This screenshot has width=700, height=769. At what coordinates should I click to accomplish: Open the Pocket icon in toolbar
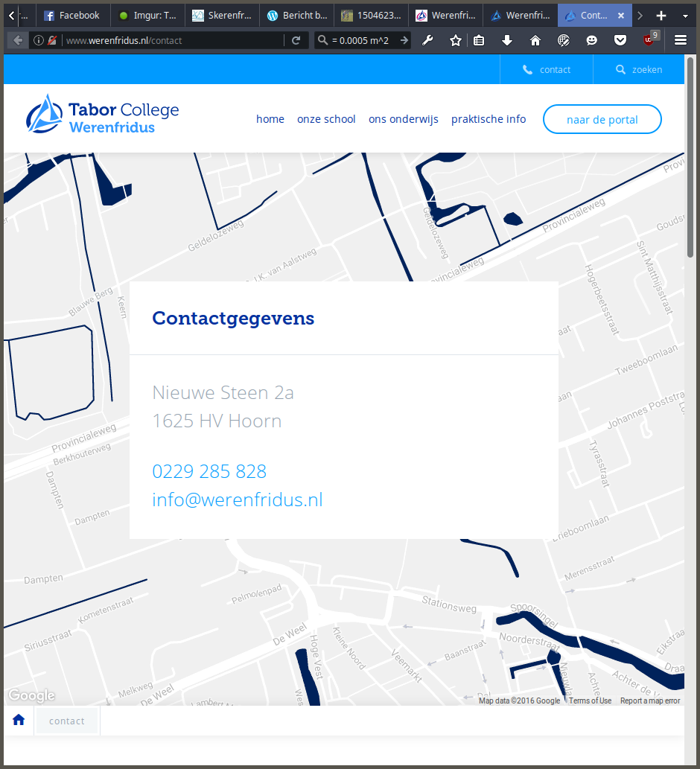click(x=620, y=40)
